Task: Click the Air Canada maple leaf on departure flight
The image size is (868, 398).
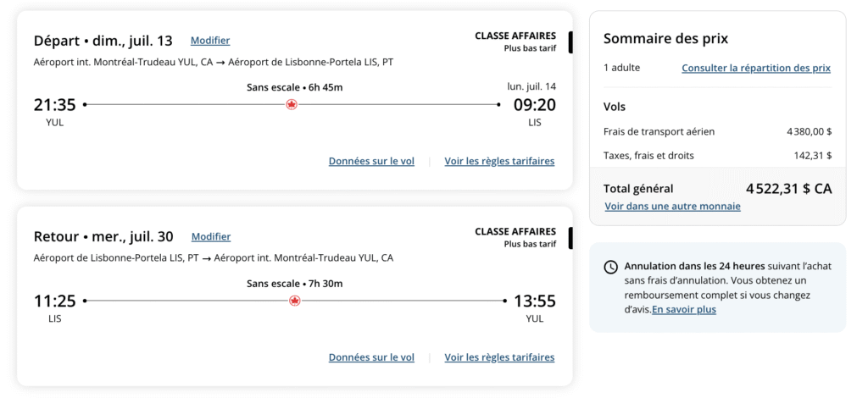Action: click(x=292, y=105)
